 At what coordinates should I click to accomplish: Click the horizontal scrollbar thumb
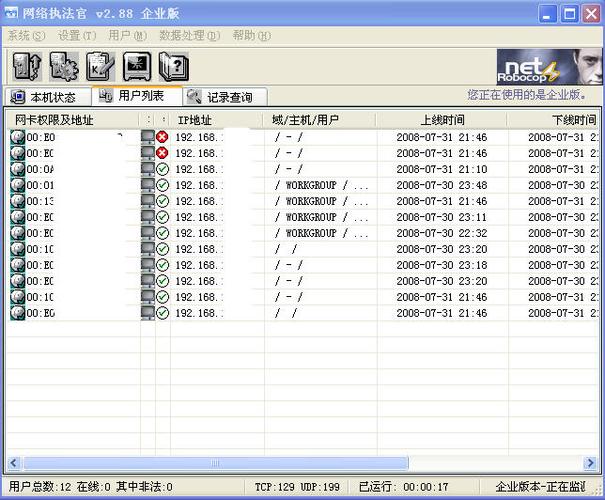pos(216,463)
